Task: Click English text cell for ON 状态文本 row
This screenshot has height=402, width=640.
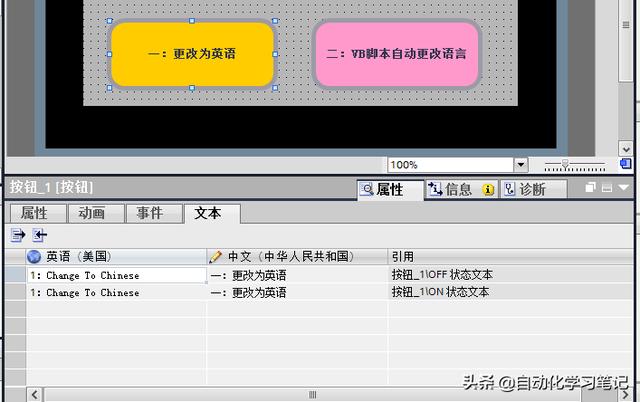Action: pyautogui.click(x=116, y=293)
